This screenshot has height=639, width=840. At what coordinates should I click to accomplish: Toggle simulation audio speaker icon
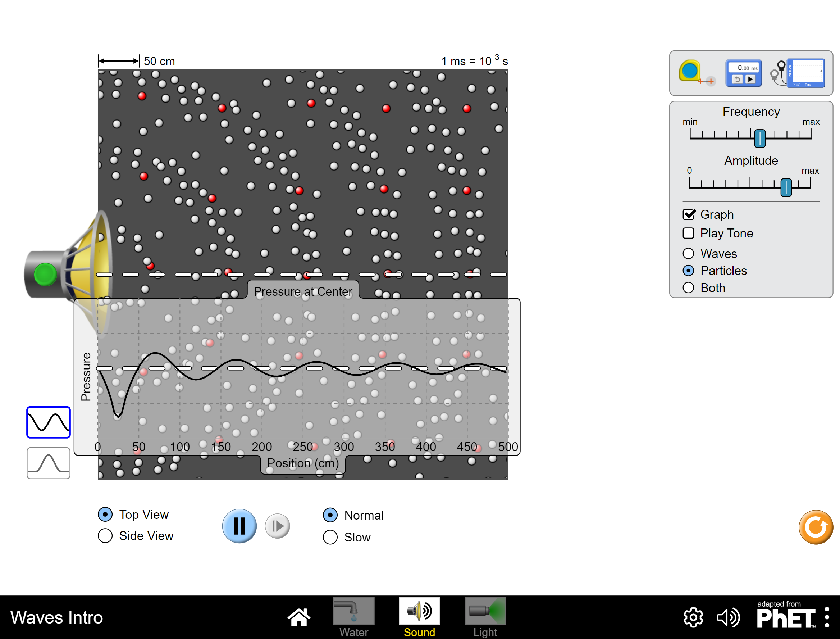point(728,617)
